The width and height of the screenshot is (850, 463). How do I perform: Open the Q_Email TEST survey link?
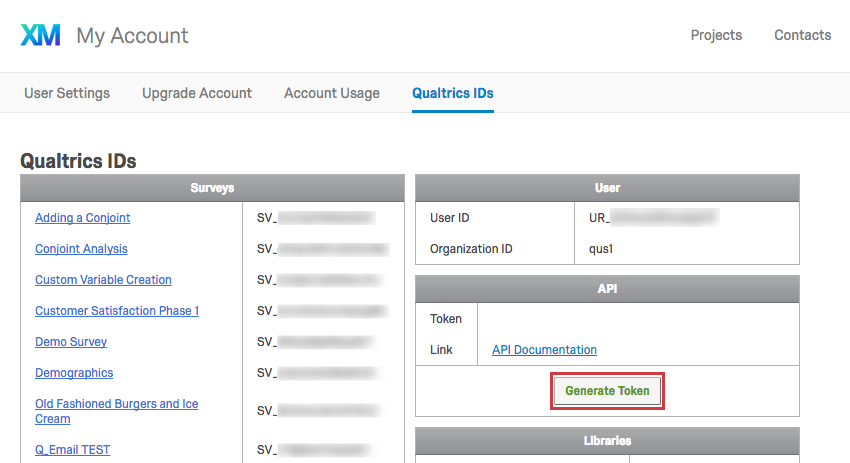(73, 450)
